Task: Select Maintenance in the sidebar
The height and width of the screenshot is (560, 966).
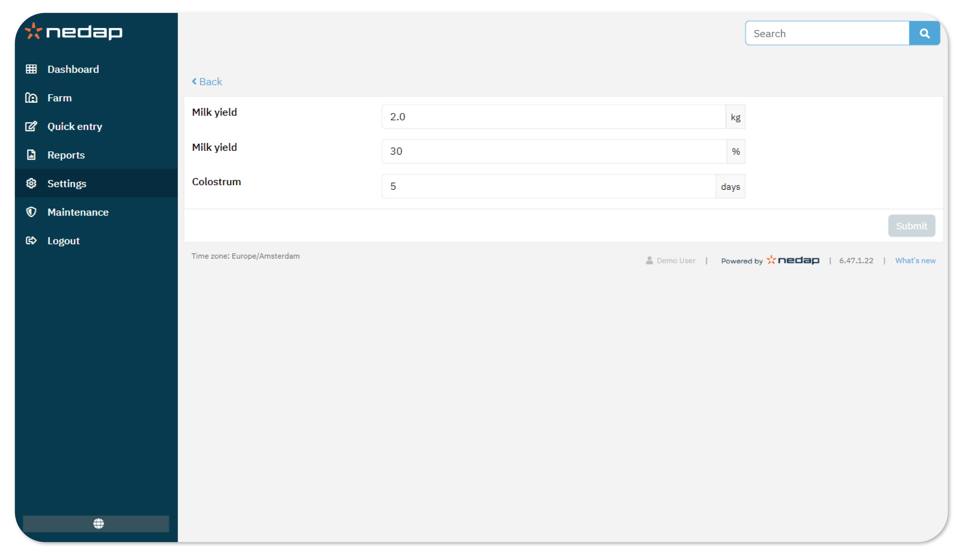Action: 78,212
